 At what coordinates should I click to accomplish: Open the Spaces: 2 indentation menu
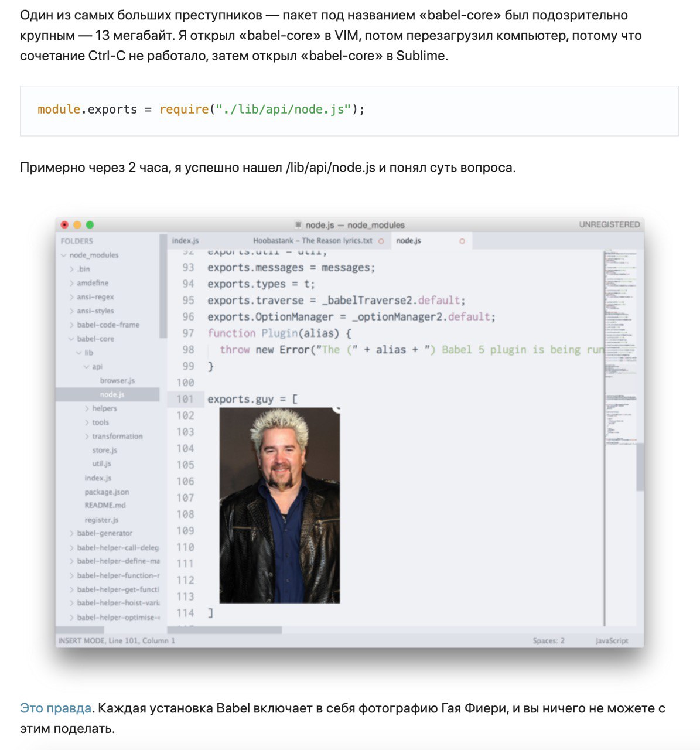548,641
